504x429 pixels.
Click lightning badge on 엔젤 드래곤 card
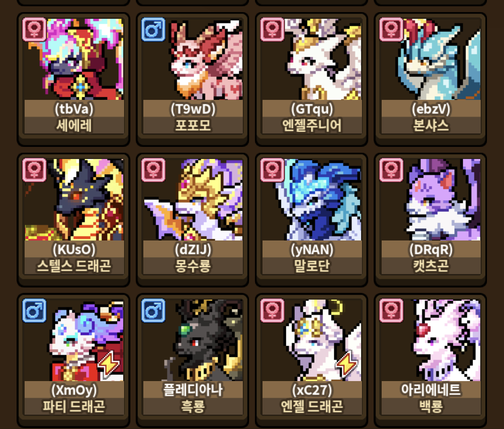pyautogui.click(x=346, y=364)
